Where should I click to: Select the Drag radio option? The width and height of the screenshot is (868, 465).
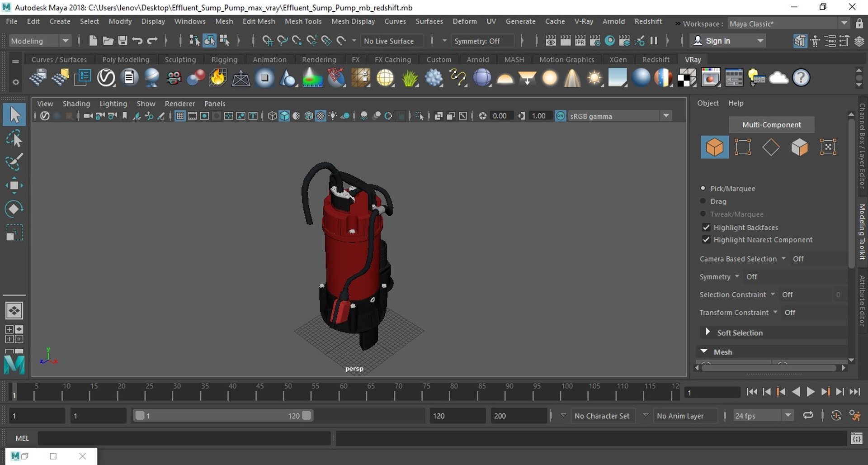click(x=703, y=201)
